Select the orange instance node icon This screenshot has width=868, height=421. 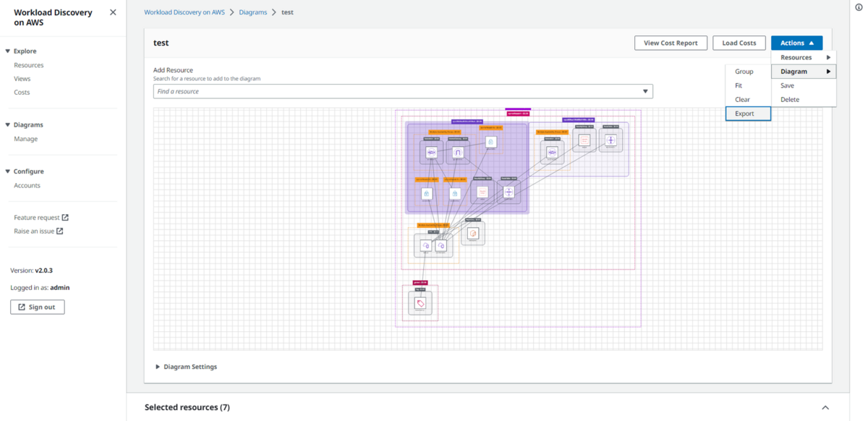pyautogui.click(x=473, y=233)
